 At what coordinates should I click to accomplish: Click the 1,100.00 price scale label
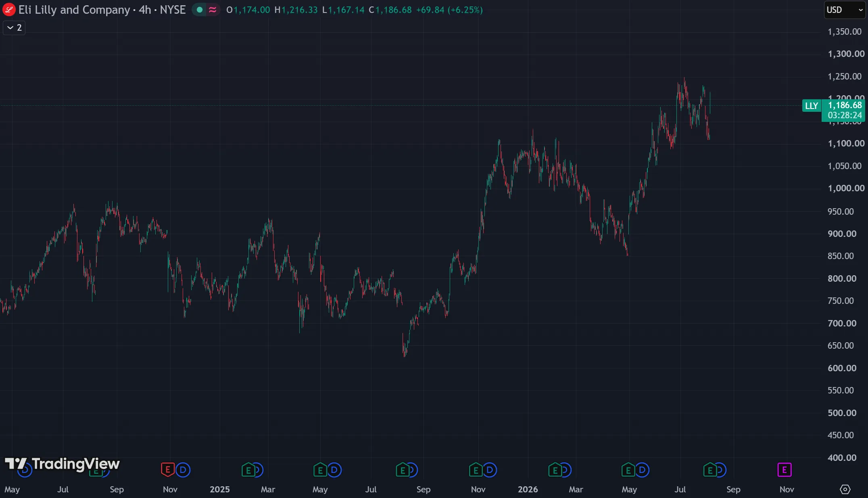pos(846,143)
